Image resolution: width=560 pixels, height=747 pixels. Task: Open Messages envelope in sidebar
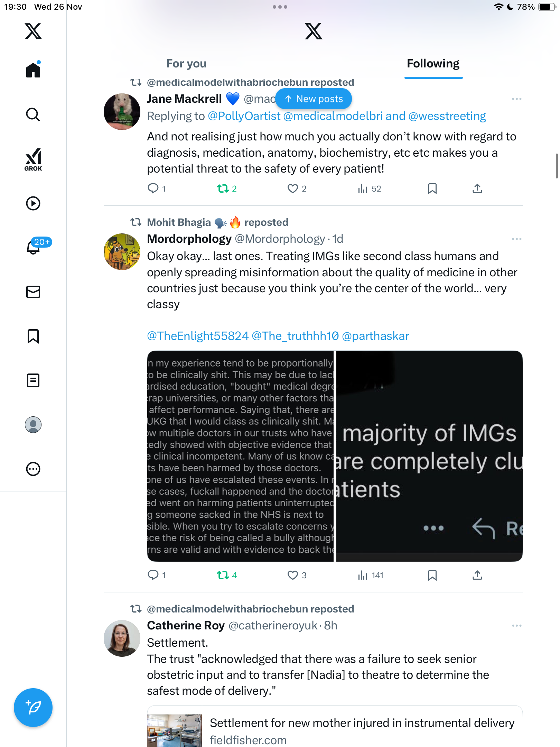click(33, 292)
